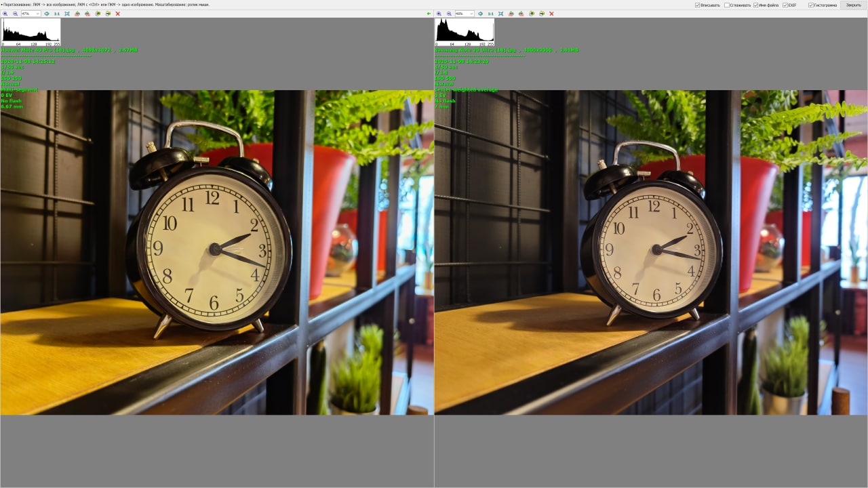Image resolution: width=868 pixels, height=488 pixels.
Task: Click the left pane Multi-segment metering text
Action: pos(20,89)
